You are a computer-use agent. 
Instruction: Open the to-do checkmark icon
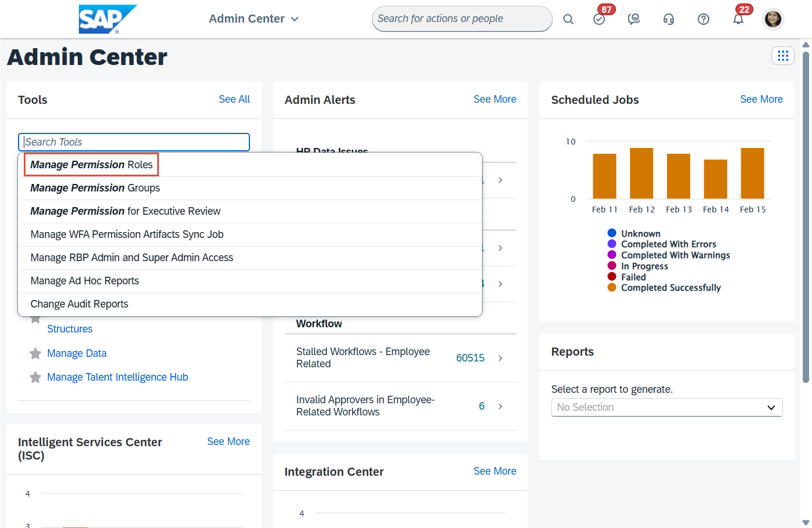point(599,19)
